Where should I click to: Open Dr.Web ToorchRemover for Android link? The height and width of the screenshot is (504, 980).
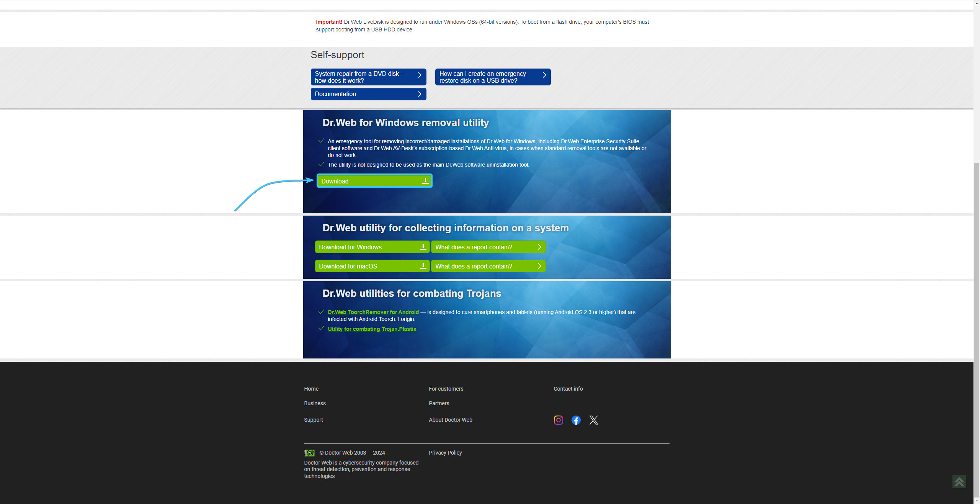[x=373, y=312]
